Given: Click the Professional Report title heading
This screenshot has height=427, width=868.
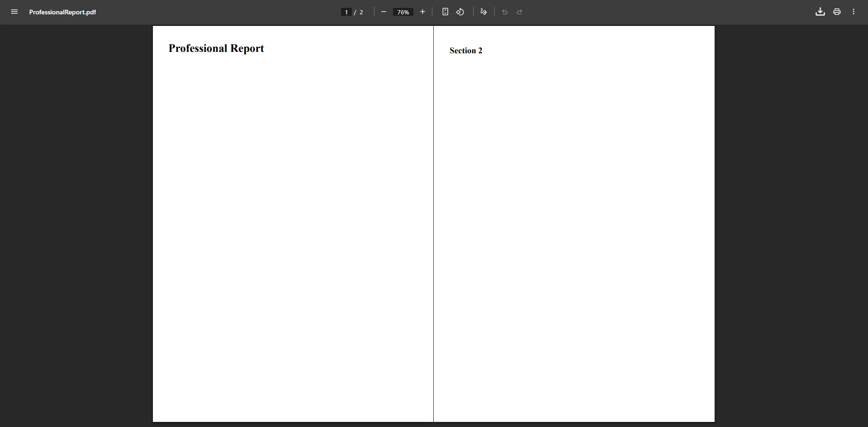Looking at the screenshot, I should tap(216, 48).
